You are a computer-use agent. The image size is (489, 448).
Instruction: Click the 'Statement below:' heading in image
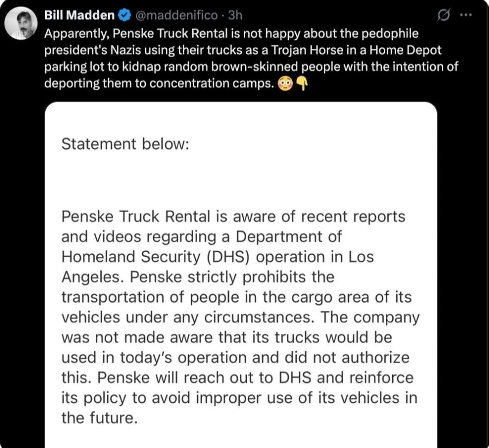click(x=125, y=144)
